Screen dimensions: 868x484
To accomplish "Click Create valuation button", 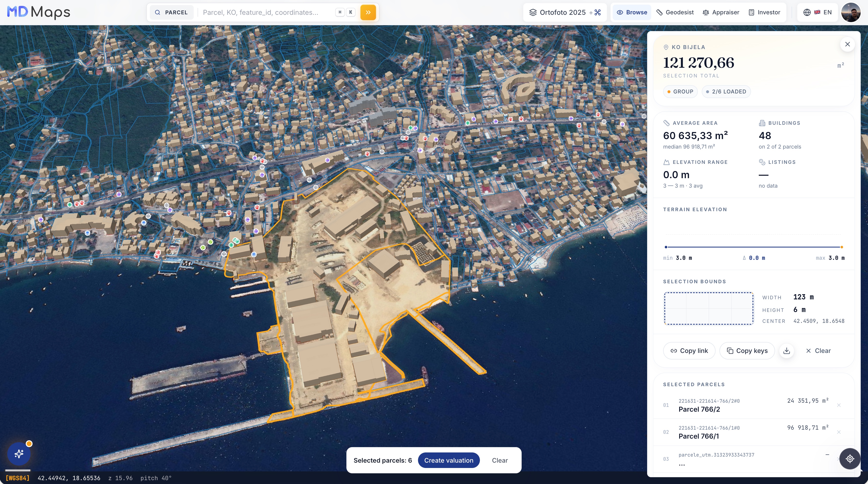I will coord(449,460).
